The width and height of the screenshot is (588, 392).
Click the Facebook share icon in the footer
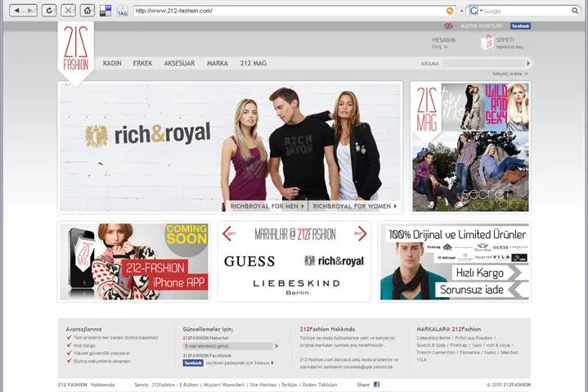376,385
